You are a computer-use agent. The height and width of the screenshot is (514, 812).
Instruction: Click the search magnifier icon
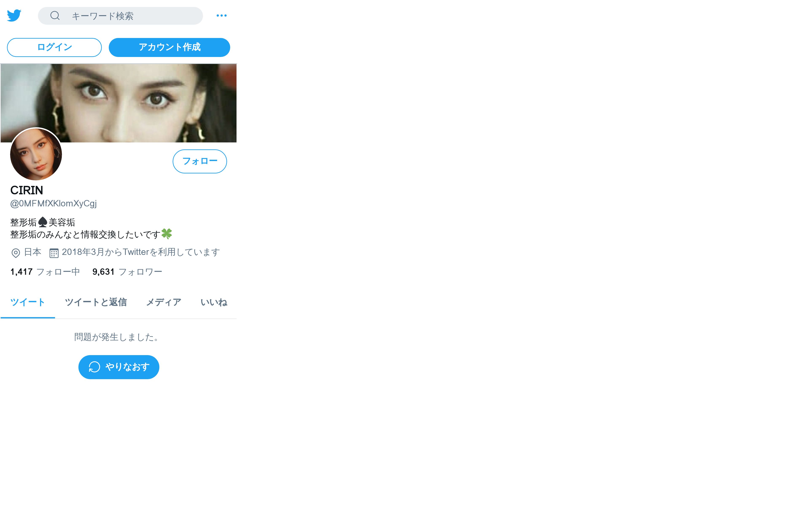point(55,16)
